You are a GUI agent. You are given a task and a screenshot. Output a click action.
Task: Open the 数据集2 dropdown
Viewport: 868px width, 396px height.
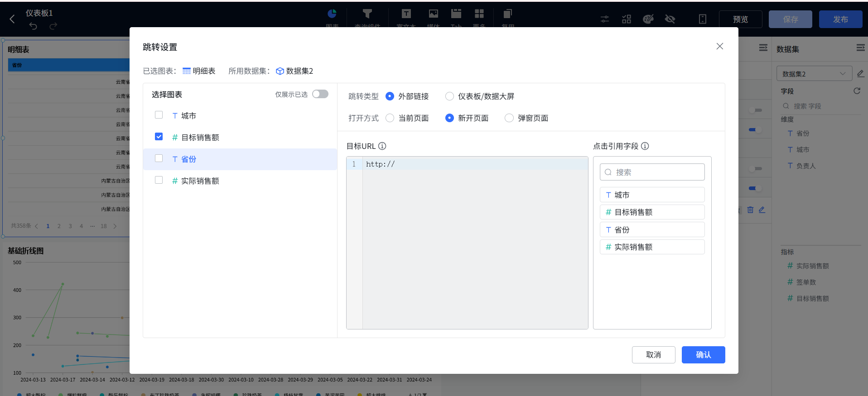click(x=814, y=74)
